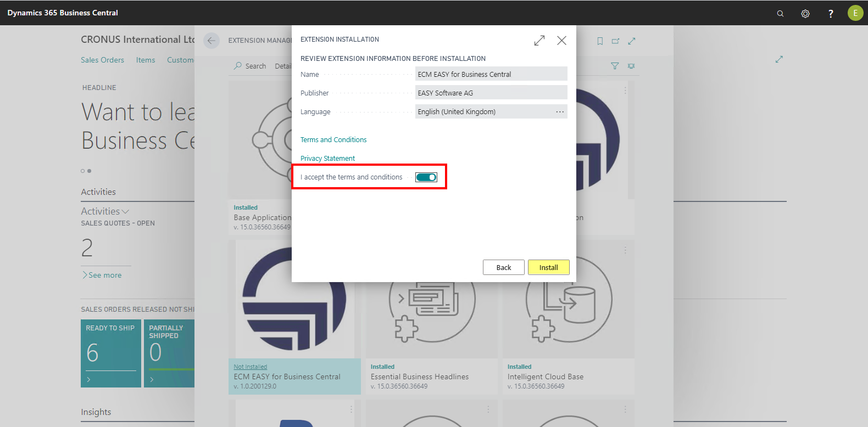Viewport: 868px width, 427px height.
Task: Open more options for top-right extension tile
Action: (x=625, y=91)
